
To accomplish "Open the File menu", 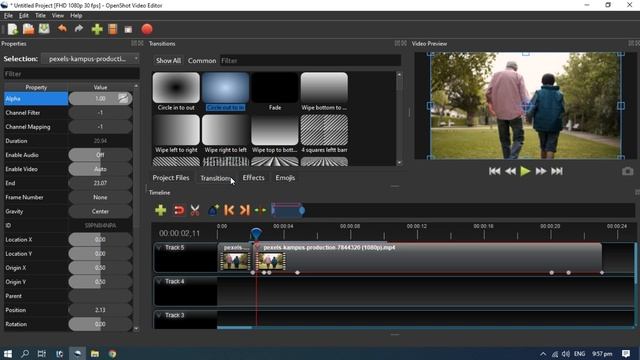I will [8, 16].
